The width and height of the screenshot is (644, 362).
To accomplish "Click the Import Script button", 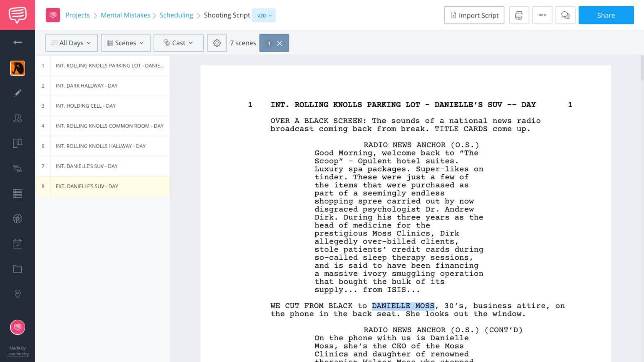I will coord(474,15).
